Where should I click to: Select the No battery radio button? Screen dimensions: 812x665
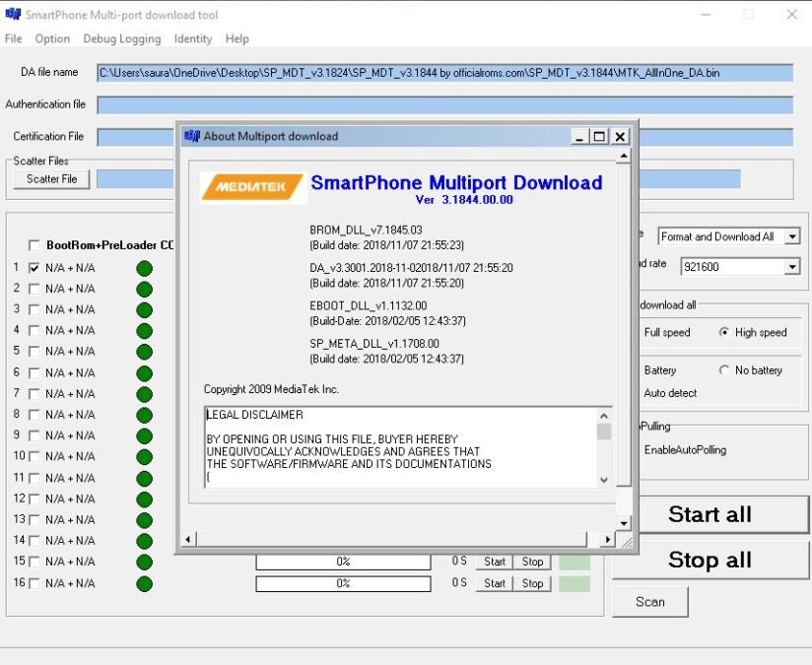click(724, 370)
